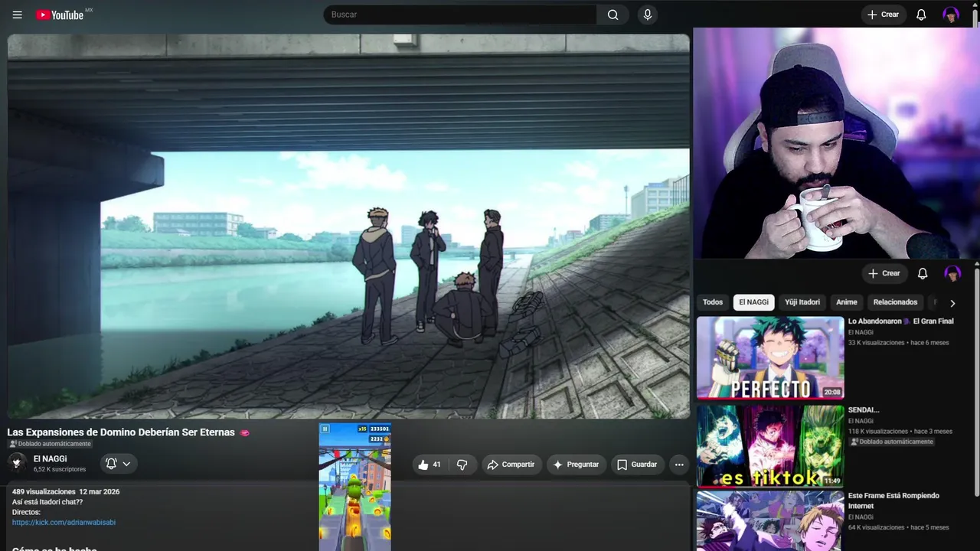This screenshot has height=551, width=980.
Task: Open the YouTube guide hamburger menu
Action: tap(18, 15)
